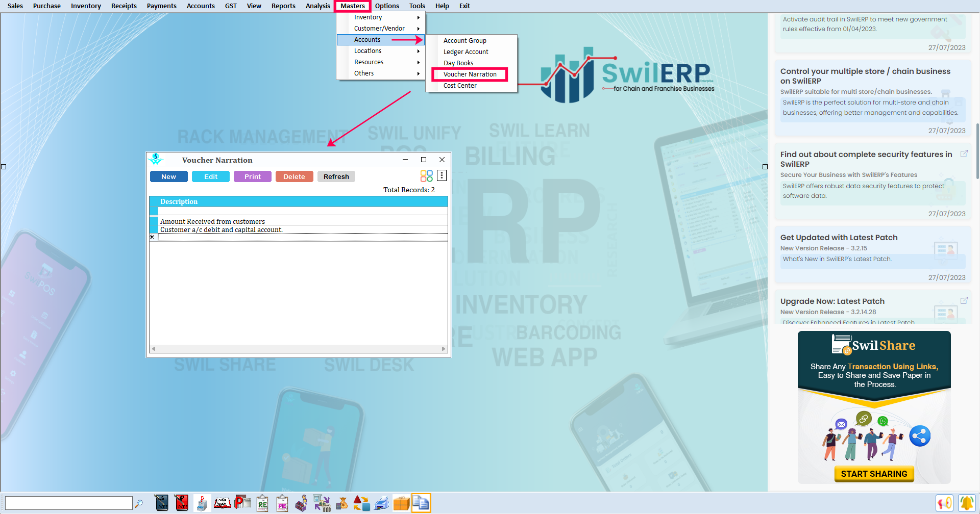Click the Edit button
This screenshot has width=980, height=514.
[x=211, y=176]
